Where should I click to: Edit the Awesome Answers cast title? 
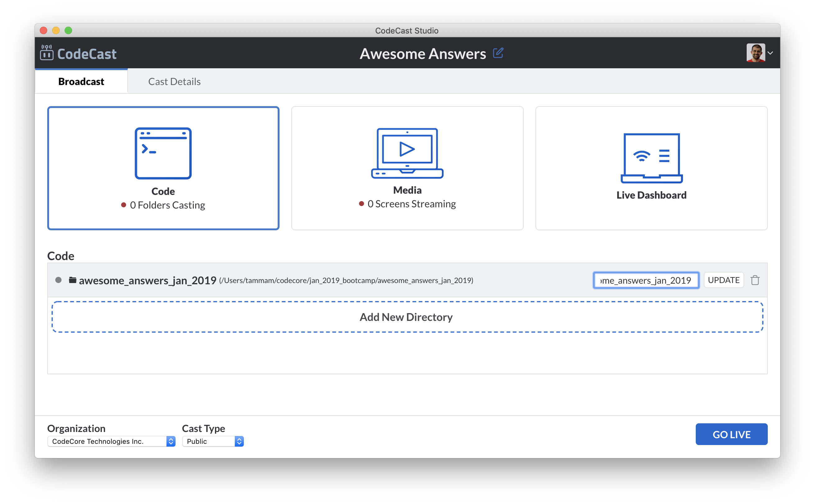(498, 53)
